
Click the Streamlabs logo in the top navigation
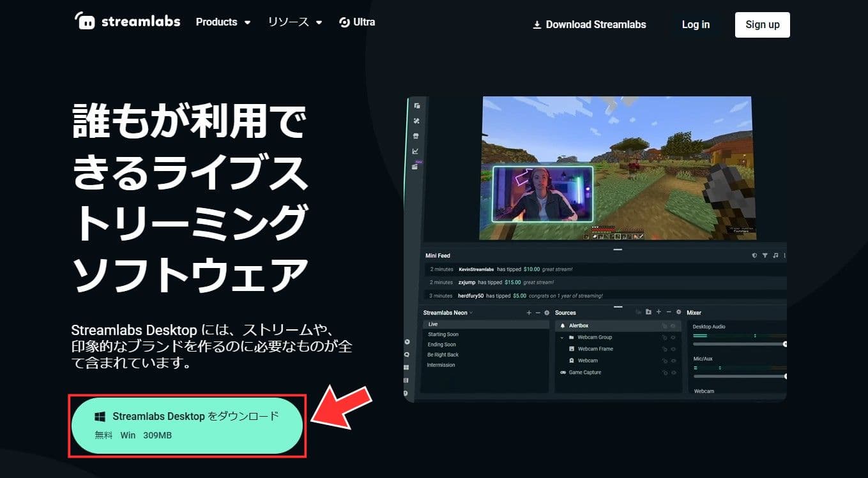pyautogui.click(x=126, y=21)
